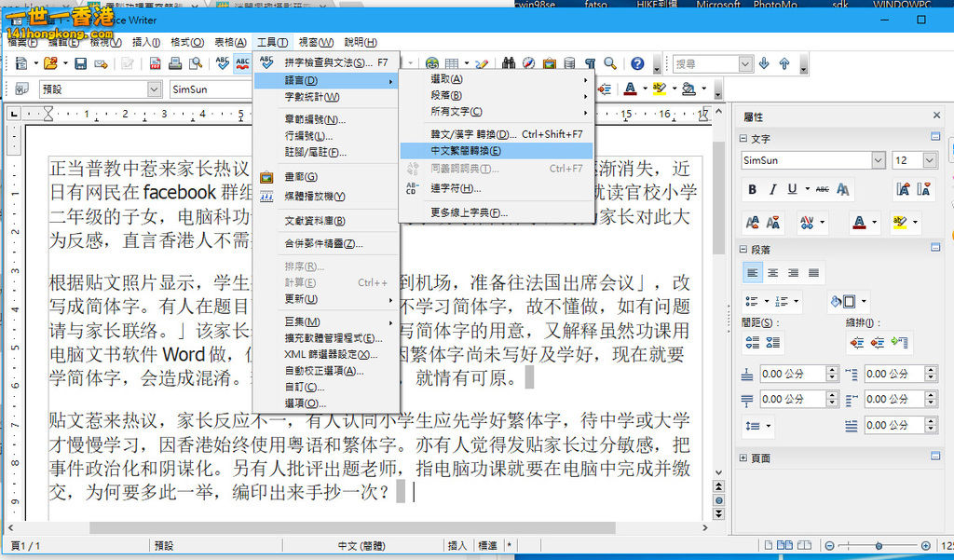This screenshot has width=954, height=560.
Task: Select 中文繁簡轉換(E) menu entry
Action: (496, 151)
